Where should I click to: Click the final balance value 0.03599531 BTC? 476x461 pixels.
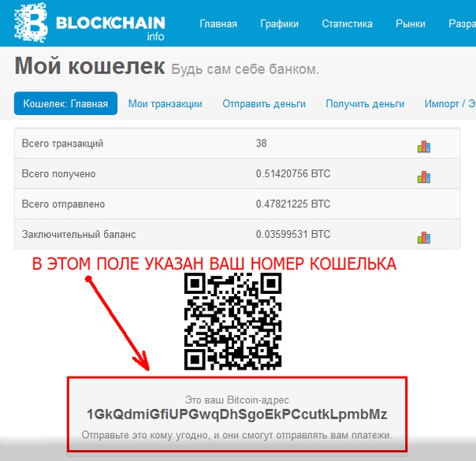293,234
